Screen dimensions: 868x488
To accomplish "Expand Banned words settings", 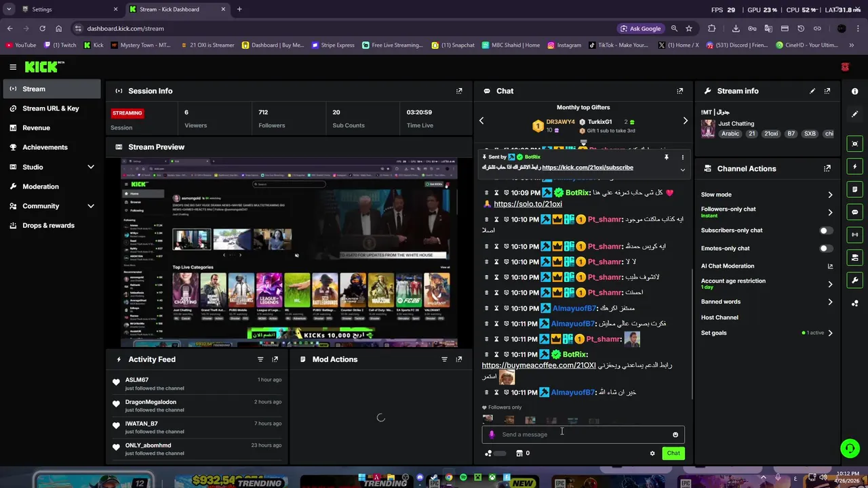I will point(830,302).
